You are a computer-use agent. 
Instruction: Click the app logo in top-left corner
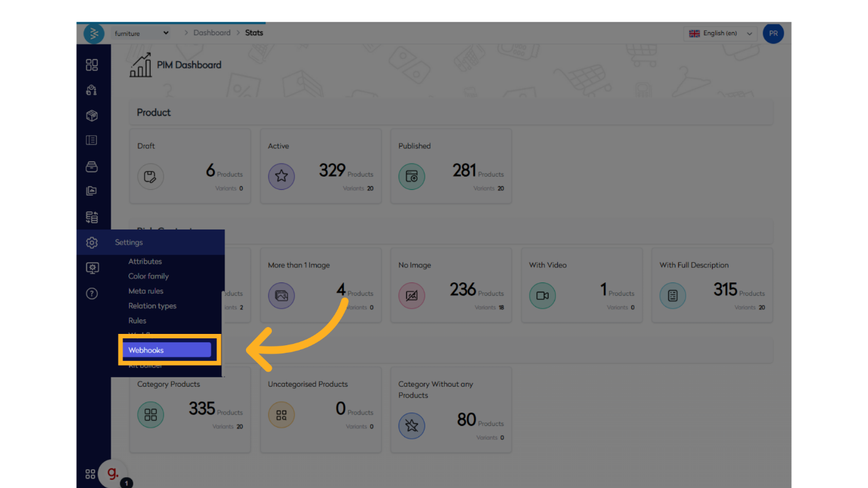(94, 33)
